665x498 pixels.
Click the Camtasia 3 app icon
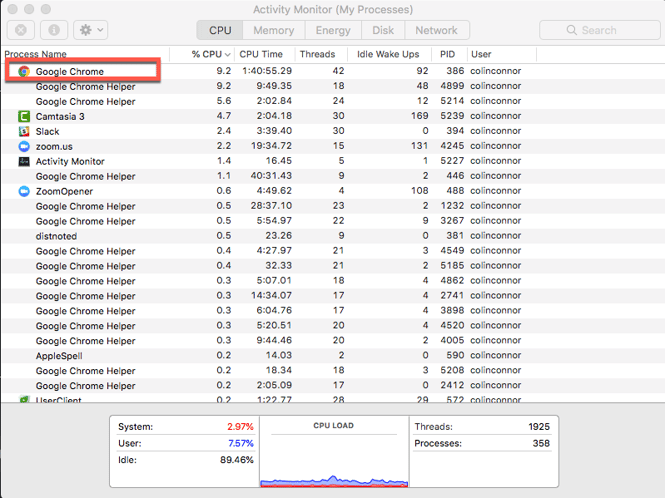[x=24, y=116]
